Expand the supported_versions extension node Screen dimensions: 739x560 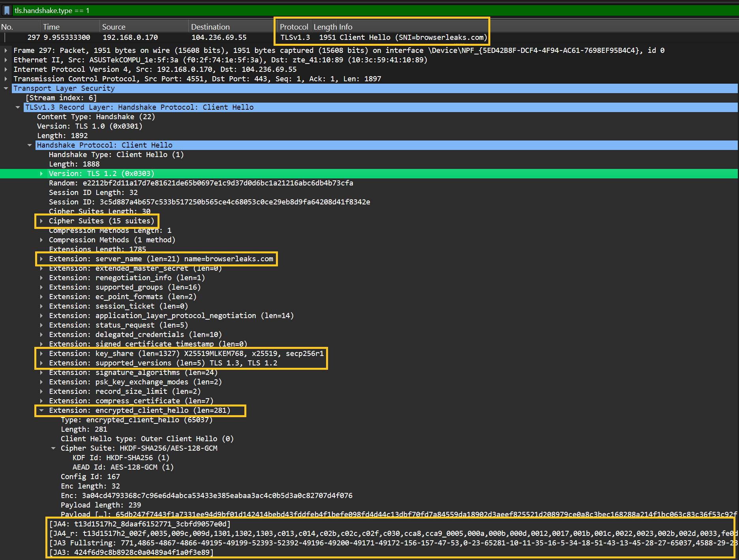[41, 363]
